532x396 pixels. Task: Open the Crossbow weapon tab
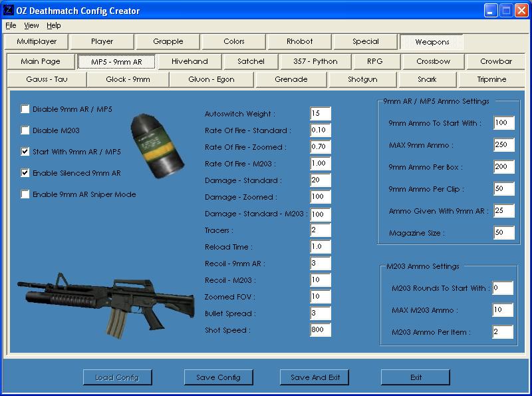pos(433,61)
